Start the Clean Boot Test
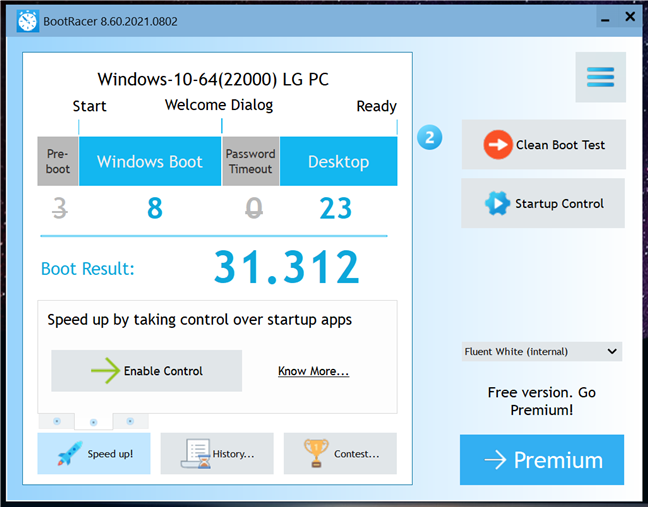 click(543, 145)
